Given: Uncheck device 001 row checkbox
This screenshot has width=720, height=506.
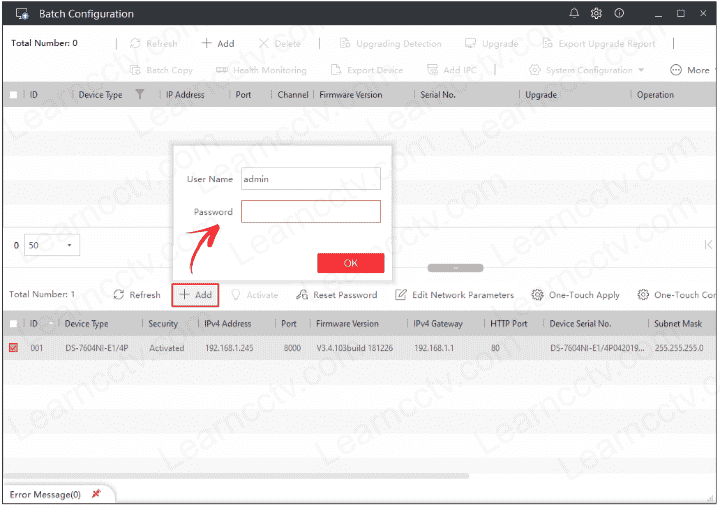Looking at the screenshot, I should coord(13,348).
